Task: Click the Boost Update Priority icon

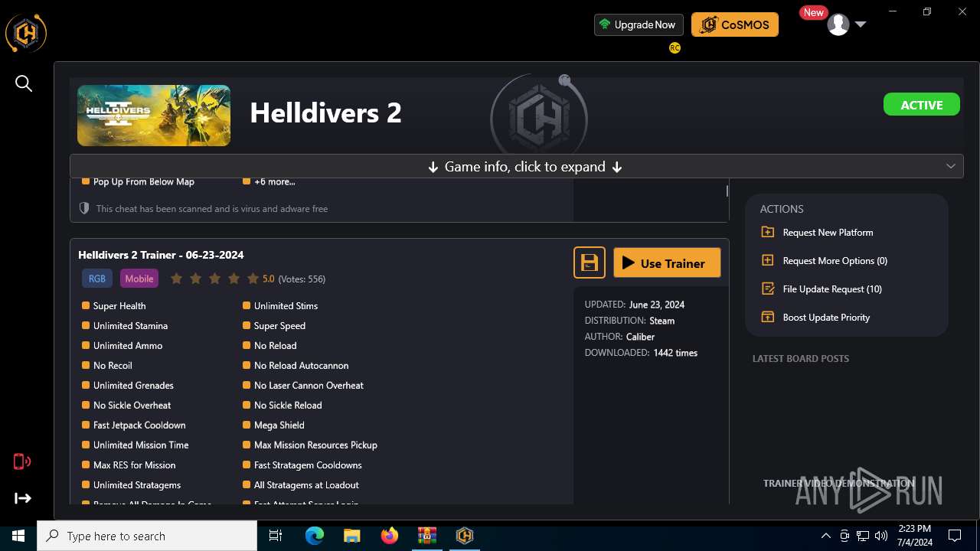Action: coord(768,317)
